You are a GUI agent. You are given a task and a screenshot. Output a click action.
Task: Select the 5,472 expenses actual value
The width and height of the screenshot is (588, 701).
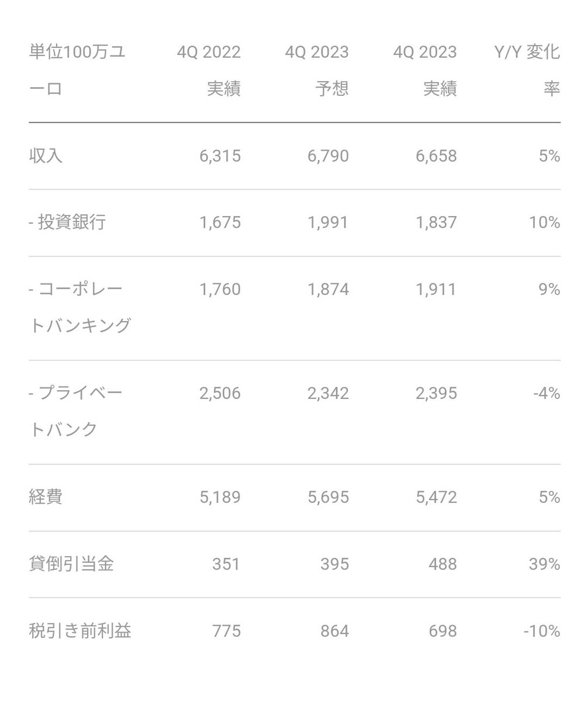(436, 497)
